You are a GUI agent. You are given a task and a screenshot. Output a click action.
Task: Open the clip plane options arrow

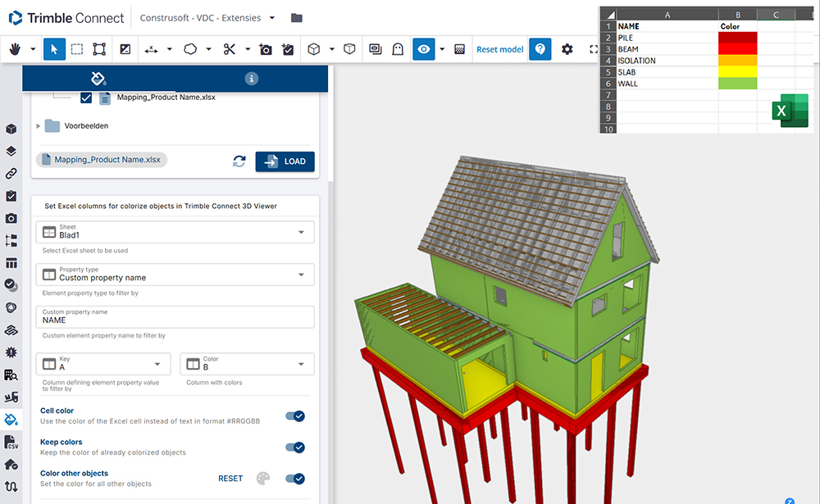248,49
